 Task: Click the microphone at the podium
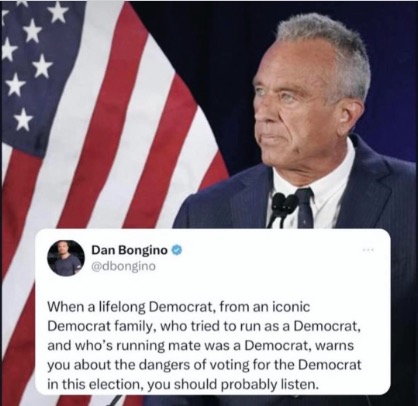tap(283, 208)
